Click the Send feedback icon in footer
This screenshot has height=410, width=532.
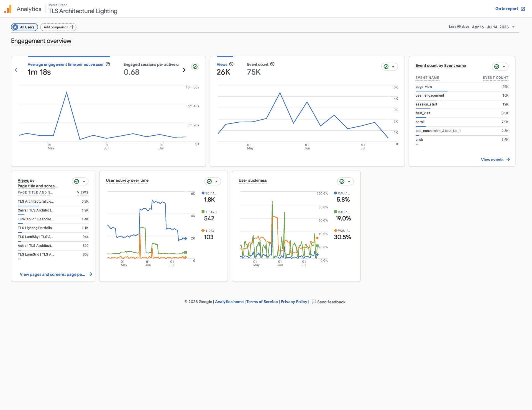(314, 302)
